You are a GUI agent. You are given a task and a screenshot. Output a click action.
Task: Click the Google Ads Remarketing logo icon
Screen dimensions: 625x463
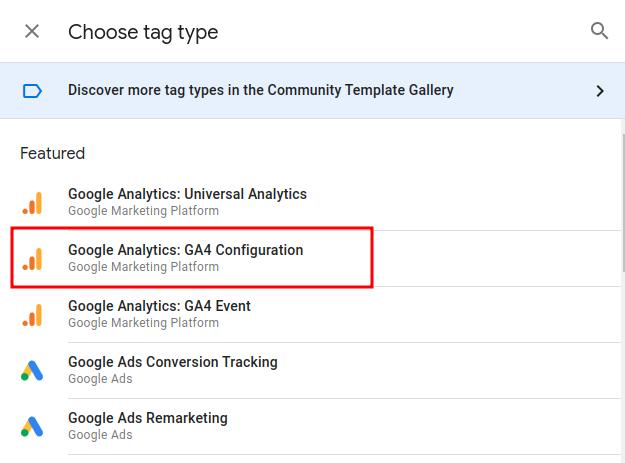32,427
